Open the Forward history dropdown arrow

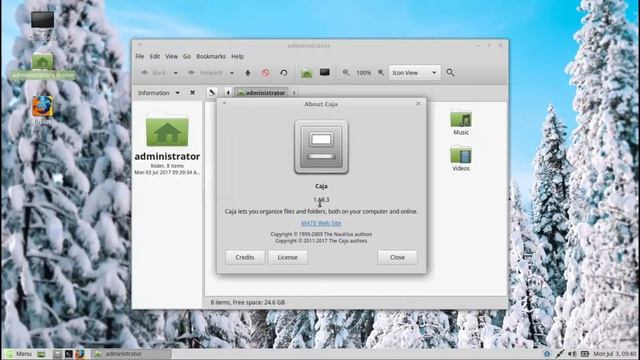[x=232, y=73]
